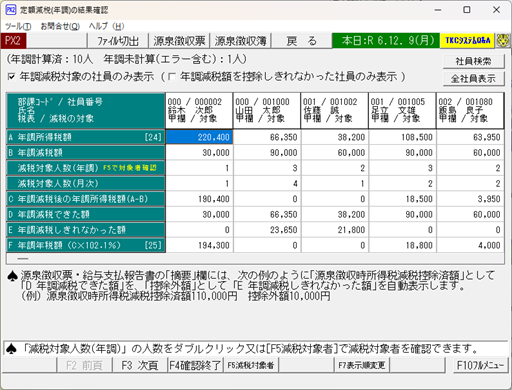Click the F2 前頁 button
The image size is (512, 390).
(x=84, y=365)
